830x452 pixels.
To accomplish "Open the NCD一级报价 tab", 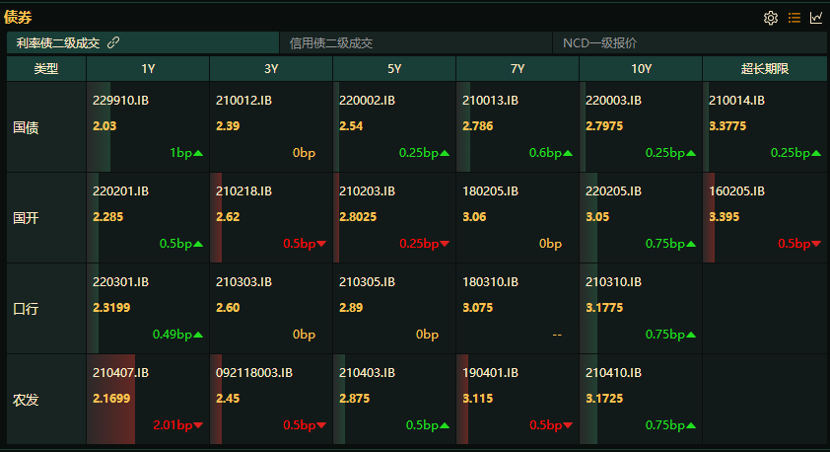I will click(x=690, y=43).
